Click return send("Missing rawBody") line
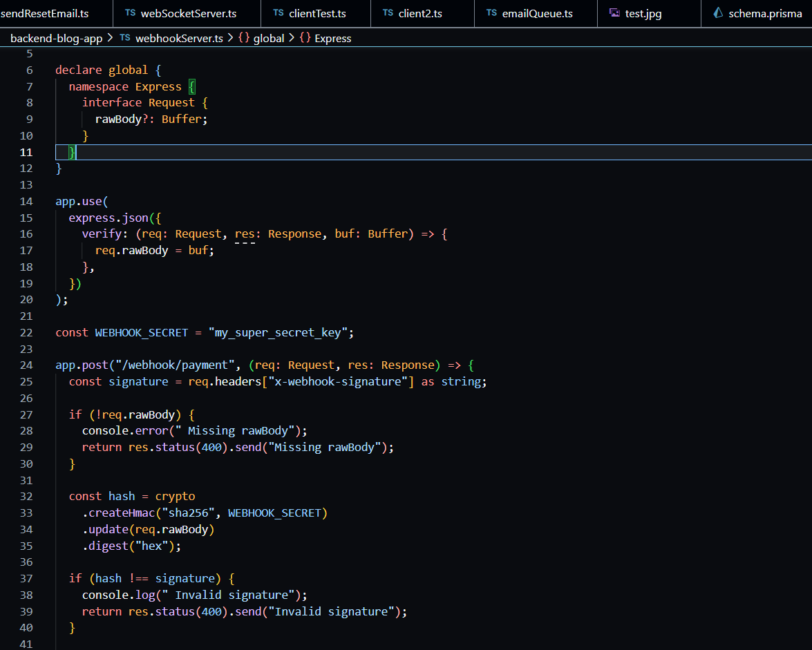 pos(238,447)
